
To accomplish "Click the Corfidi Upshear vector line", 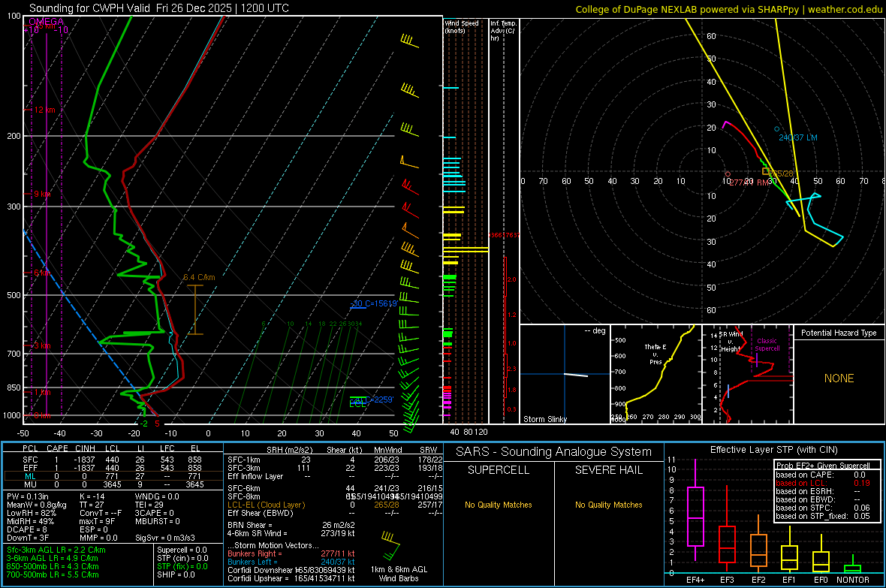I will click(291, 578).
